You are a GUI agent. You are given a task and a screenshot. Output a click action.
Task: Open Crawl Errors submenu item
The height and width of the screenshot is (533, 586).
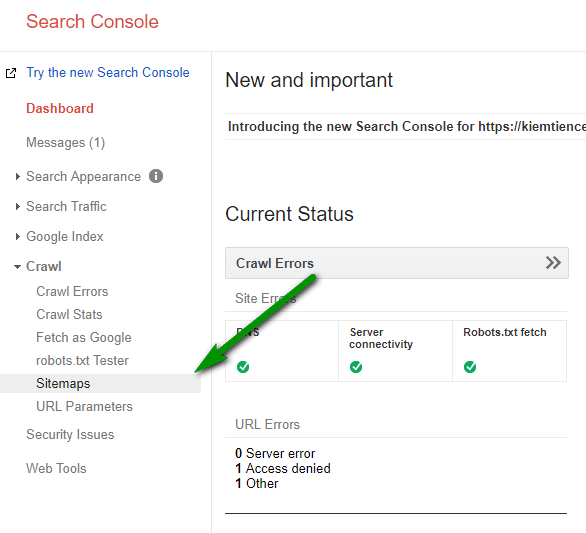coord(72,292)
